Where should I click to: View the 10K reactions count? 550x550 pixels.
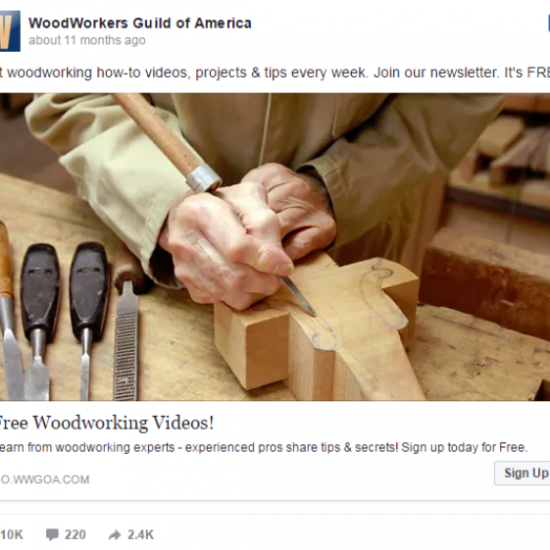[x=12, y=535]
